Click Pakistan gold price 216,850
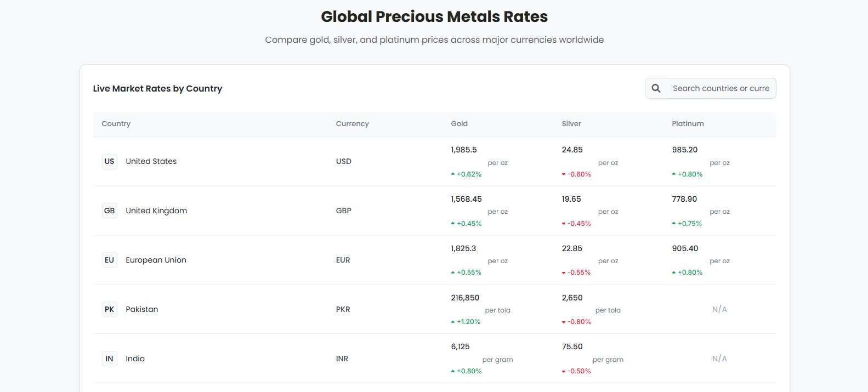Viewport: 868px width, 392px height. 465,298
